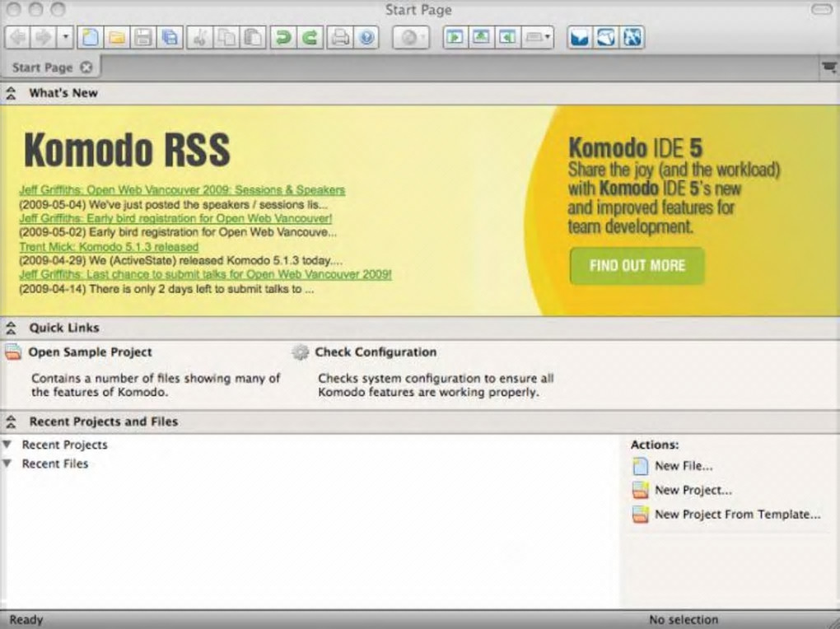Click New Project... action

click(693, 490)
